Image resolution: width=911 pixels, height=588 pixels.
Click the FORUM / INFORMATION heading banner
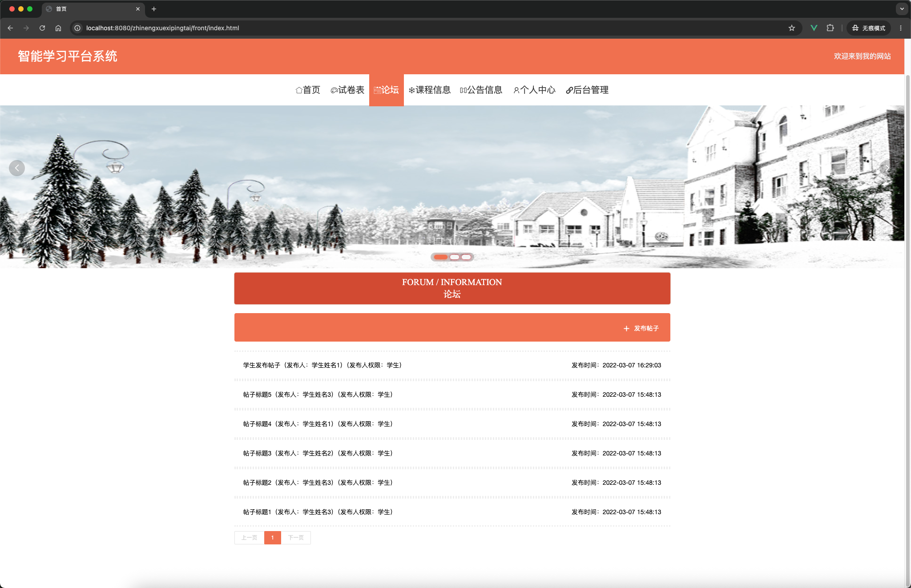tap(452, 288)
